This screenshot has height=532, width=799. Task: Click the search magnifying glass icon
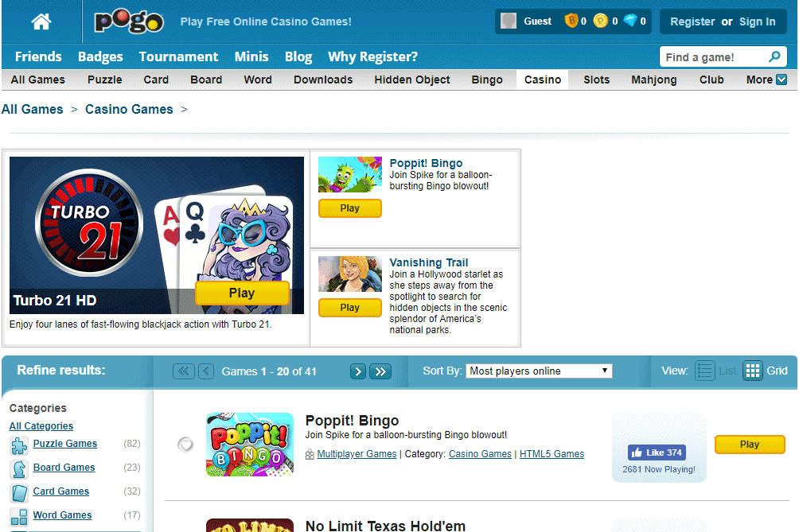click(x=775, y=56)
